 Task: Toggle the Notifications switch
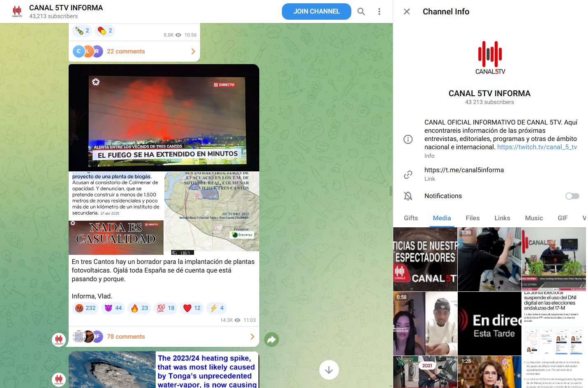[572, 196]
